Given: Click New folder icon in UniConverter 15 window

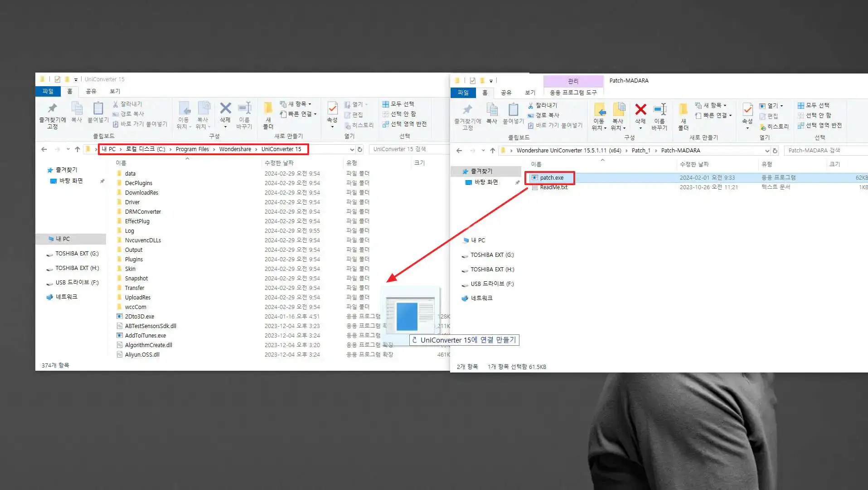Looking at the screenshot, I should 268,108.
